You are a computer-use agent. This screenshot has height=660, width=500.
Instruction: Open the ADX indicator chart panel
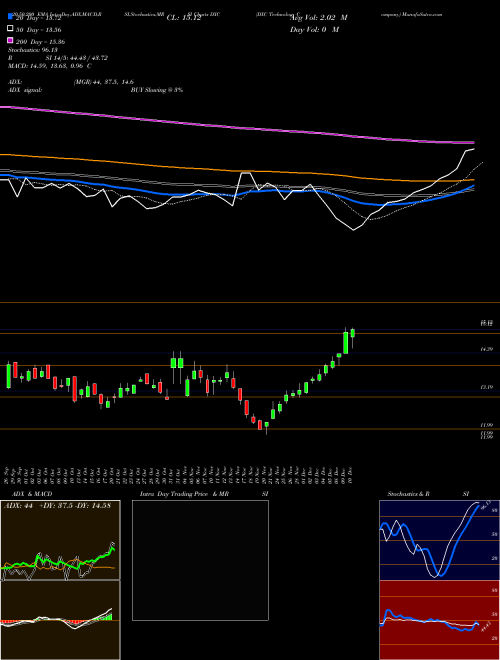click(x=60, y=540)
